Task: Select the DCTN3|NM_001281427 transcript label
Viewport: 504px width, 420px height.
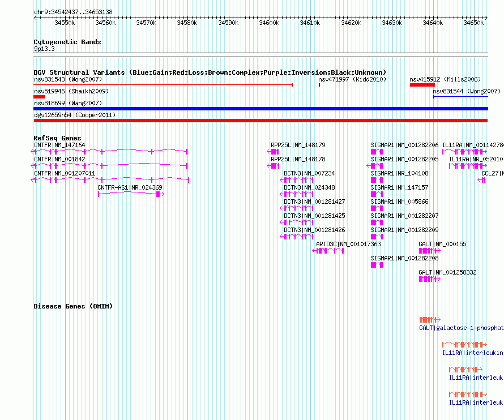Action: pos(314,202)
